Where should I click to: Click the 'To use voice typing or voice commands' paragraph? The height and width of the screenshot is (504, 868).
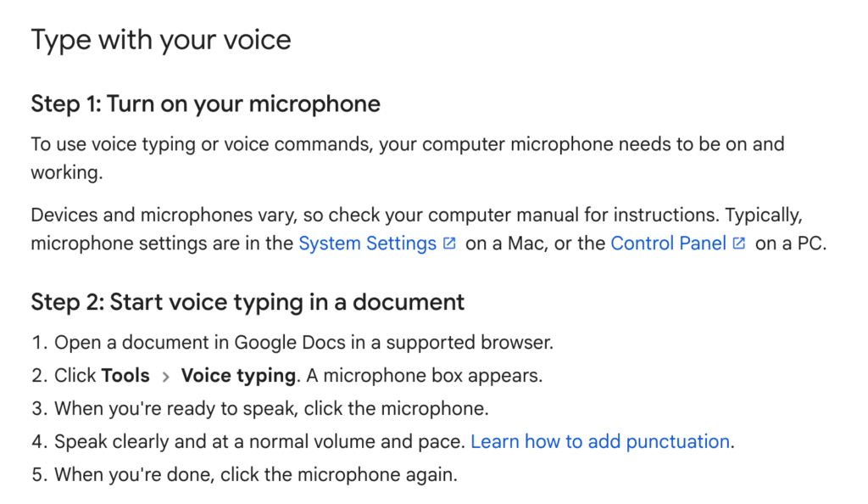click(407, 144)
